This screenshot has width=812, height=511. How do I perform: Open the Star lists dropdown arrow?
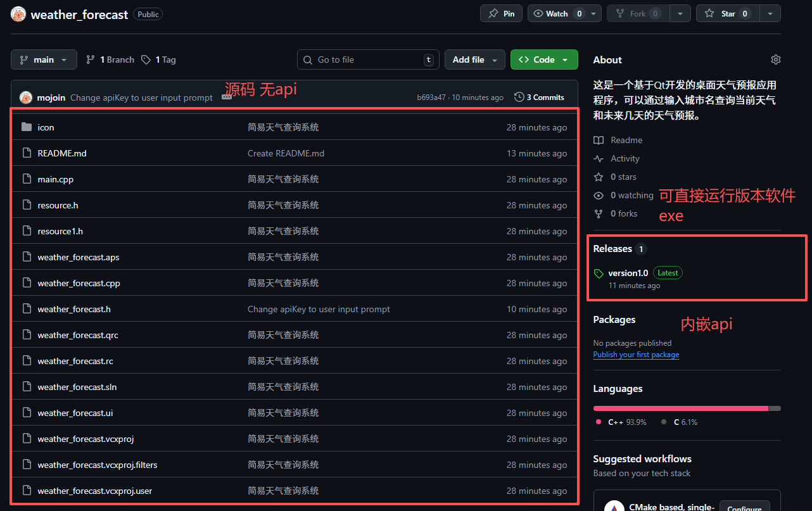point(770,13)
